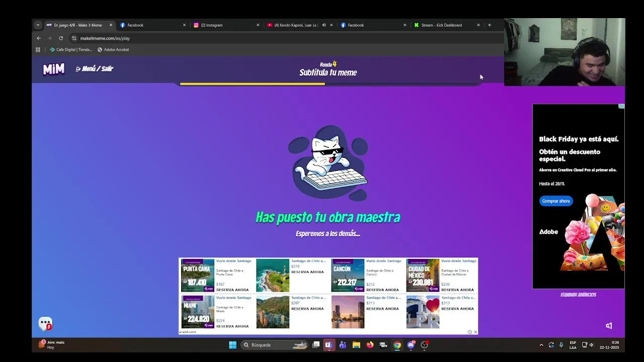Viewport: 644px width, 362px height.
Task: Click RESERVA AHORA under $224 Miami
Action: click(232, 326)
